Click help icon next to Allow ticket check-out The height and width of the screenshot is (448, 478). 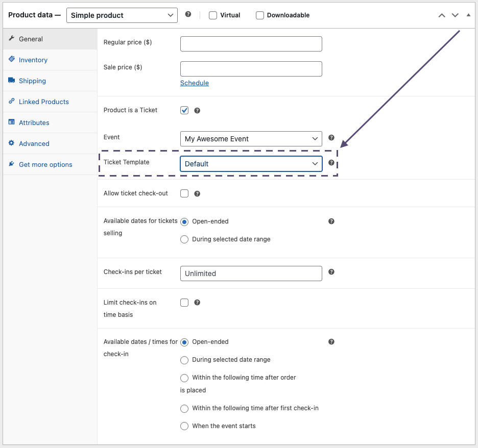[x=197, y=194]
